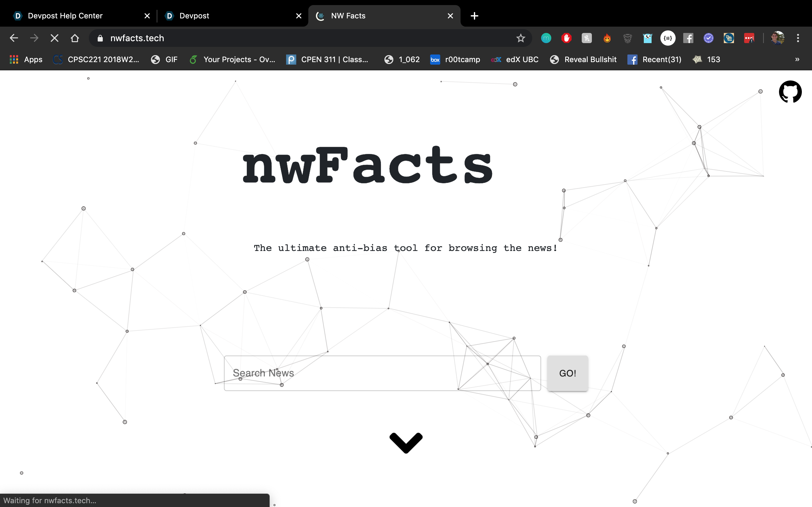Open the Apps bookmark shortcut
Viewport: 812px width, 507px height.
click(26, 59)
